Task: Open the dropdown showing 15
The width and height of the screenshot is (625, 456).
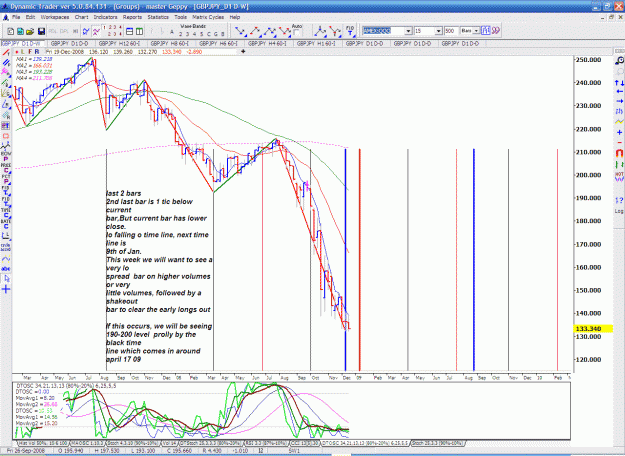Action: pos(438,31)
